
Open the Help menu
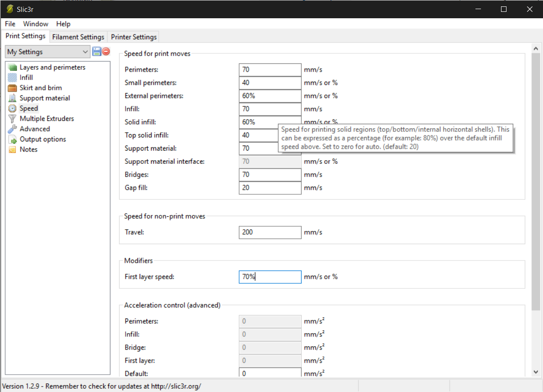[x=63, y=24]
